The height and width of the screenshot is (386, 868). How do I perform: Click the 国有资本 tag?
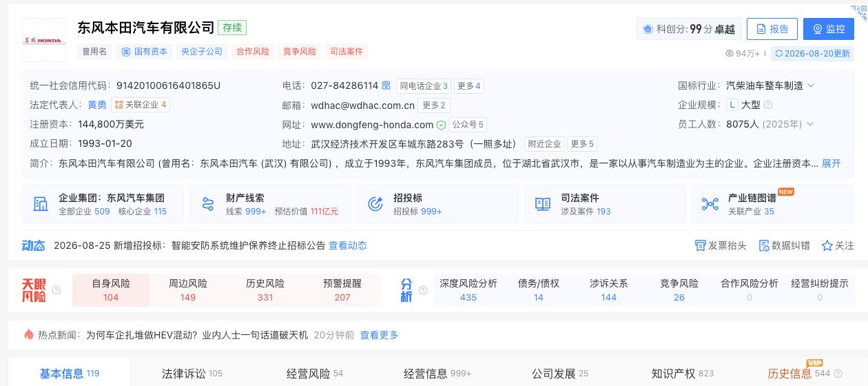145,52
